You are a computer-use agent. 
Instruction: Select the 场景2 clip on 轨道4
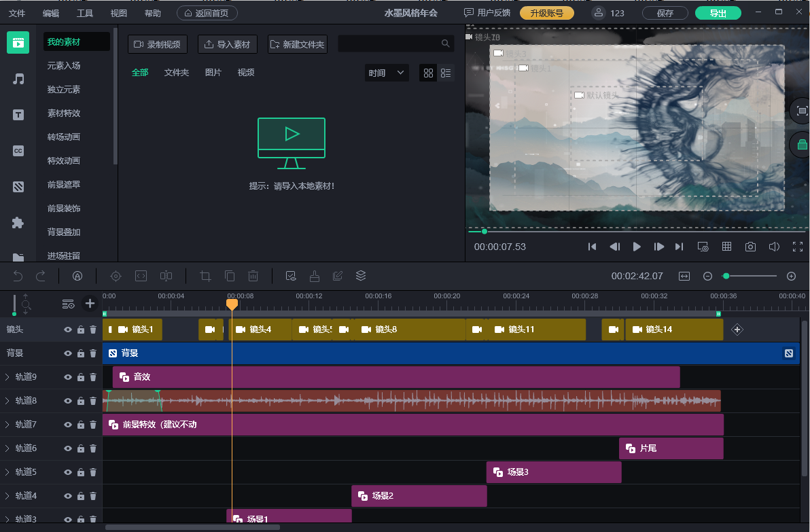click(419, 496)
